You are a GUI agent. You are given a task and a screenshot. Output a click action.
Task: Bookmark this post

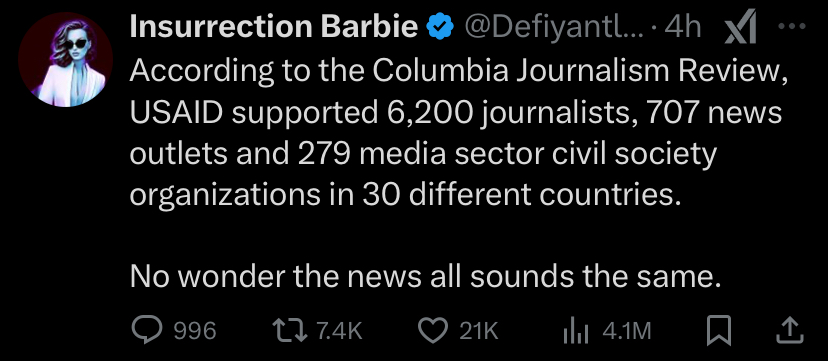tap(718, 330)
